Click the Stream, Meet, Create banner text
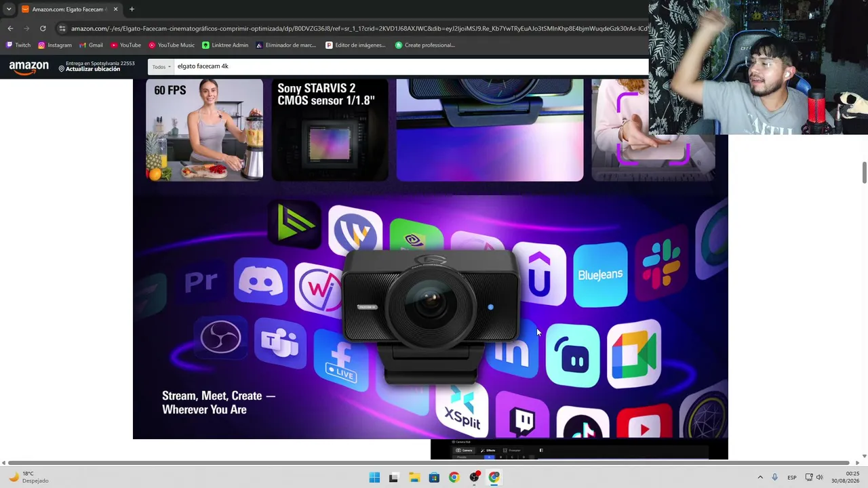This screenshot has width=868, height=488. 218,403
